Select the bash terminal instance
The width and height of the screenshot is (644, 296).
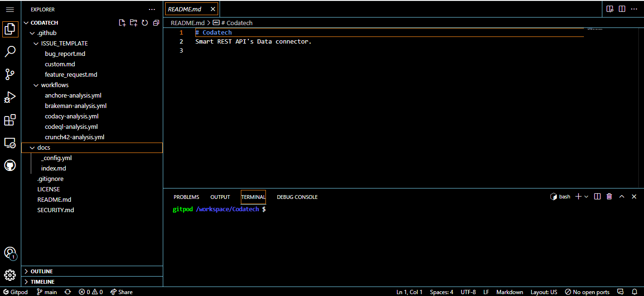tap(560, 197)
